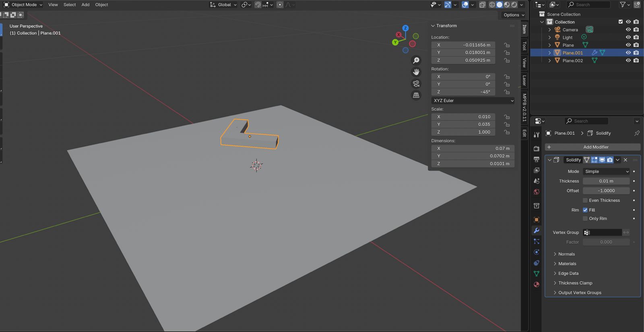
Task: Open the XYZ Euler rotation mode dropdown
Action: tap(473, 101)
